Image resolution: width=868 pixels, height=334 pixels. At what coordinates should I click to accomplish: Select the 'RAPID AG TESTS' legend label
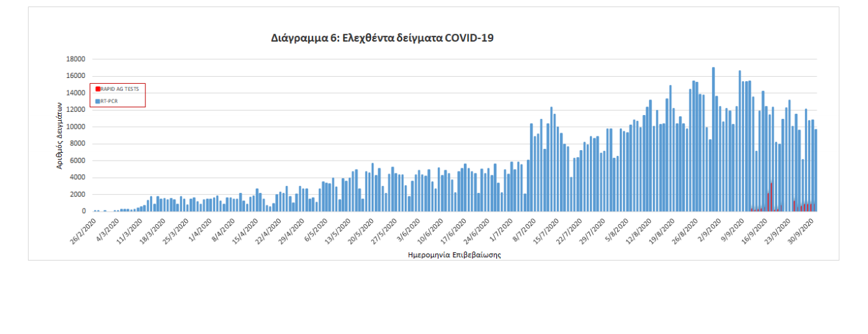coord(120,89)
